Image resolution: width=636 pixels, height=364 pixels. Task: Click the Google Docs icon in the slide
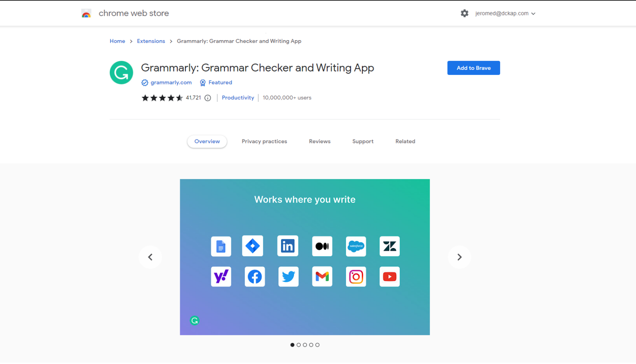click(221, 247)
